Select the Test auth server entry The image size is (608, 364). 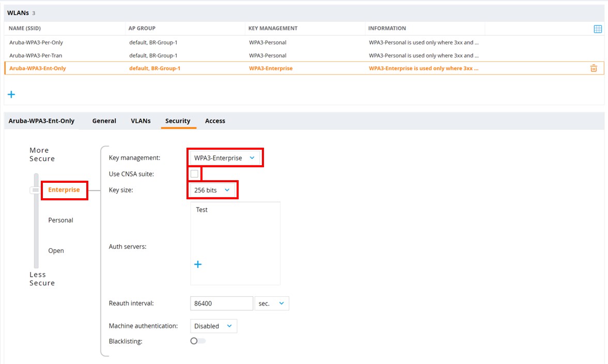201,210
